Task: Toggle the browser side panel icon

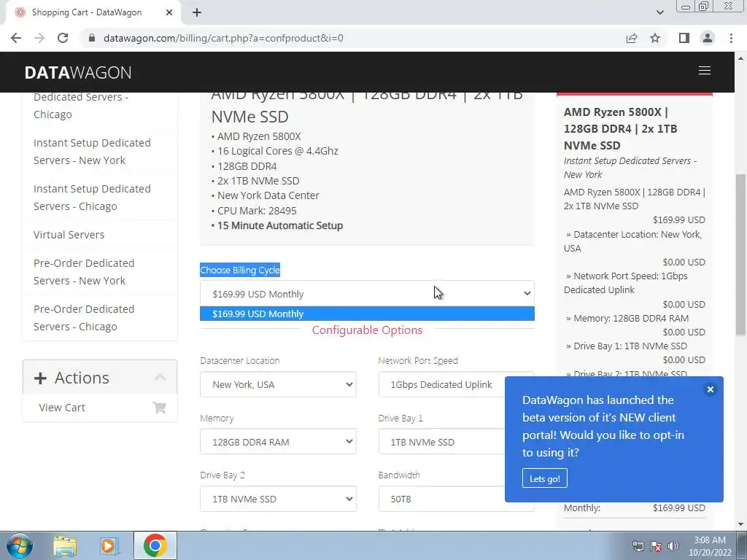Action: coord(684,38)
